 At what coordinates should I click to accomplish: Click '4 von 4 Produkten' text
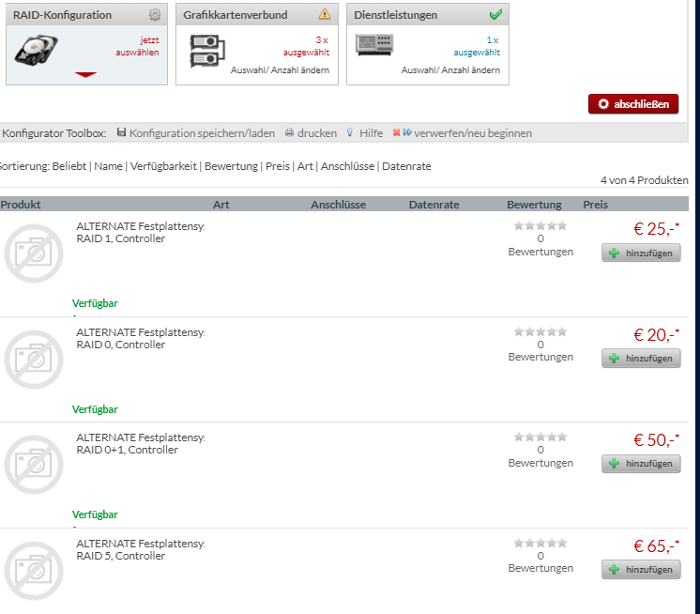coord(645,180)
